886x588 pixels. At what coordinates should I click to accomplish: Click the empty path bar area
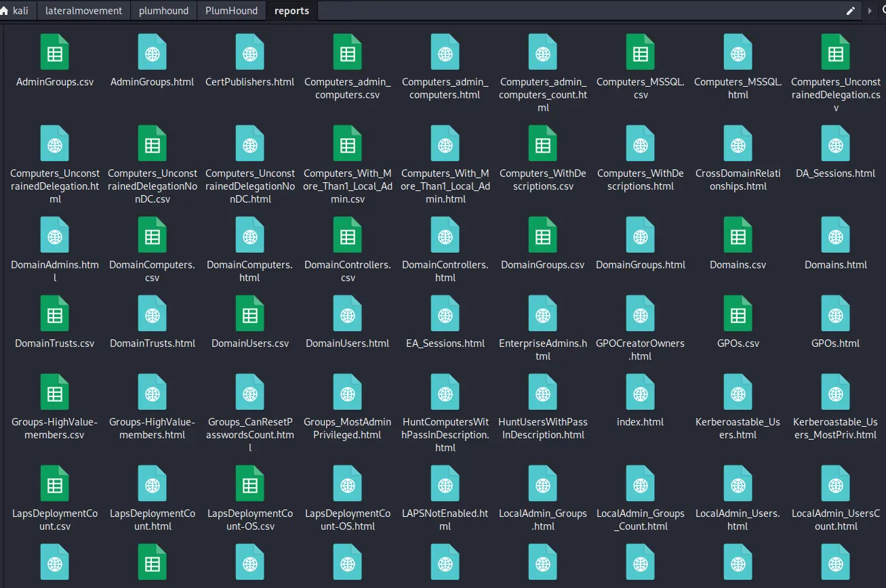[576, 11]
